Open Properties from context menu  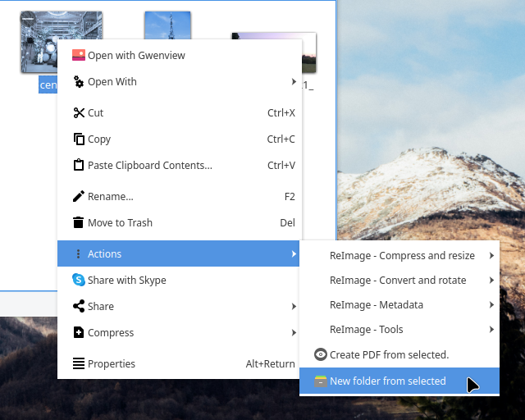(180, 363)
